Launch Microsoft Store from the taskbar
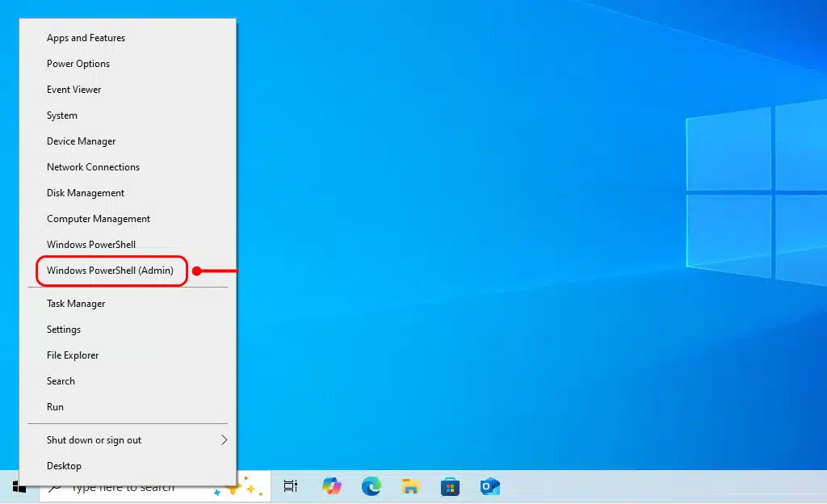 (450, 486)
